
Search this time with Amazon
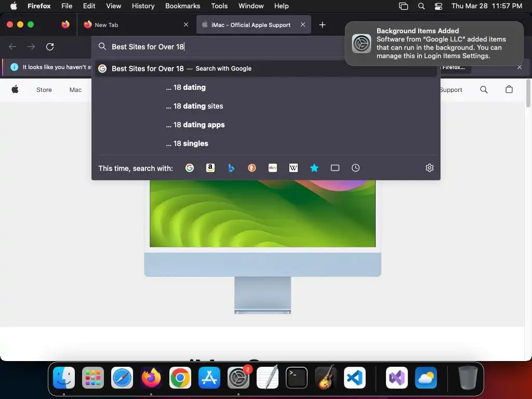(x=210, y=168)
